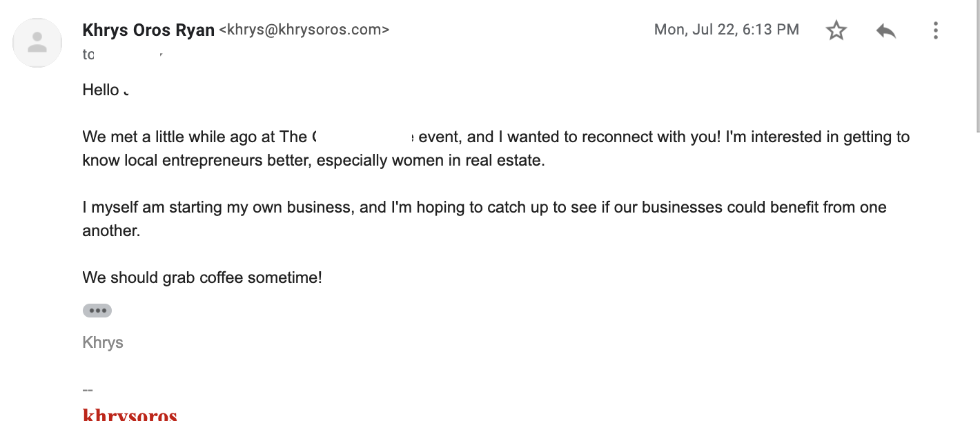Click "We should grab coffee sometime!" text
Viewport: 980px width, 421px height.
tap(202, 278)
